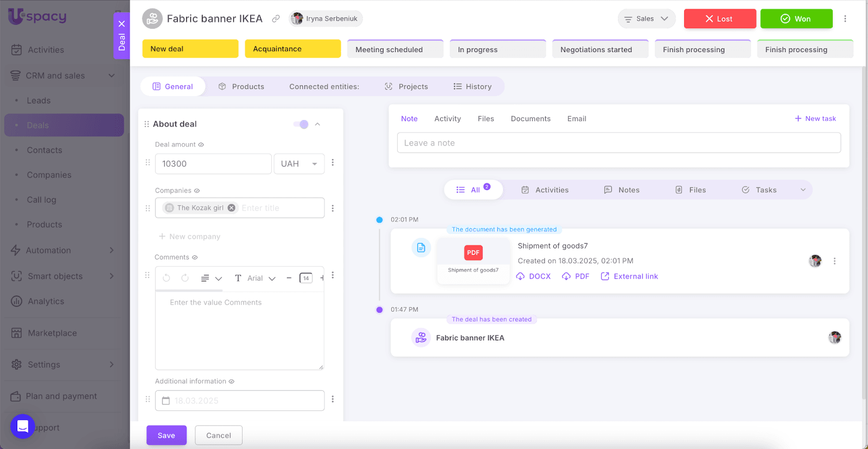Viewport: 868px width, 449px height.
Task: Download the Shipment of goods7 PDF
Action: click(576, 276)
